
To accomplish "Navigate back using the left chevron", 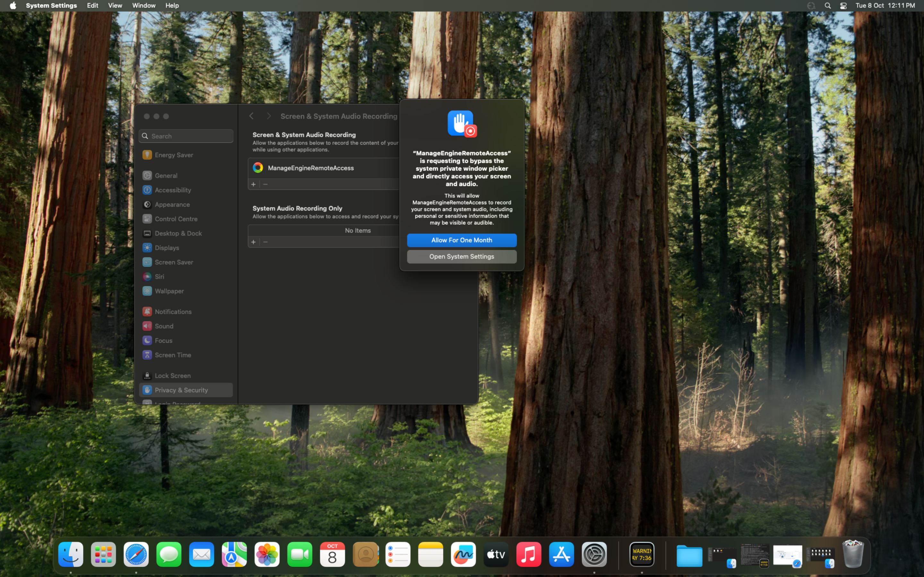I will coord(251,116).
